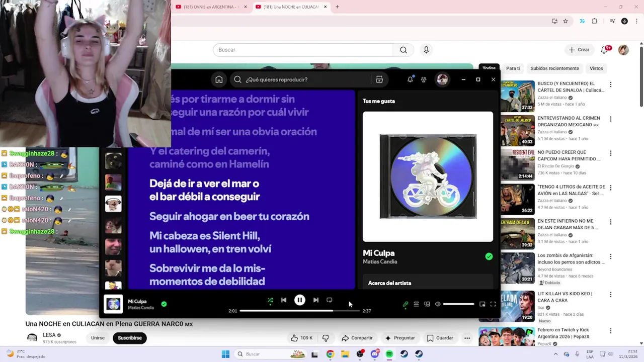Like the video with thumbs up 109 K
This screenshot has width=644, height=362.
coord(301,338)
